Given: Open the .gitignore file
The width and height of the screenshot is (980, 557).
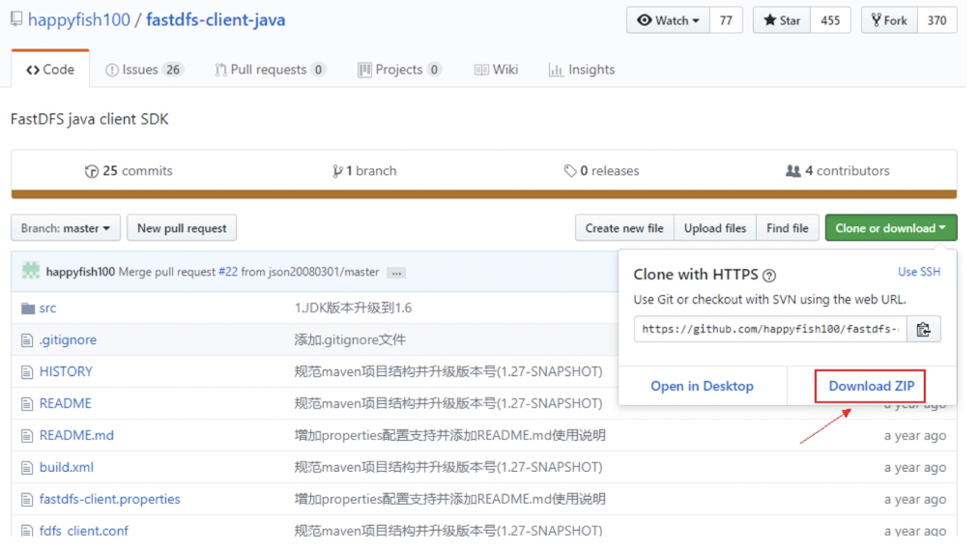Looking at the screenshot, I should 68,340.
